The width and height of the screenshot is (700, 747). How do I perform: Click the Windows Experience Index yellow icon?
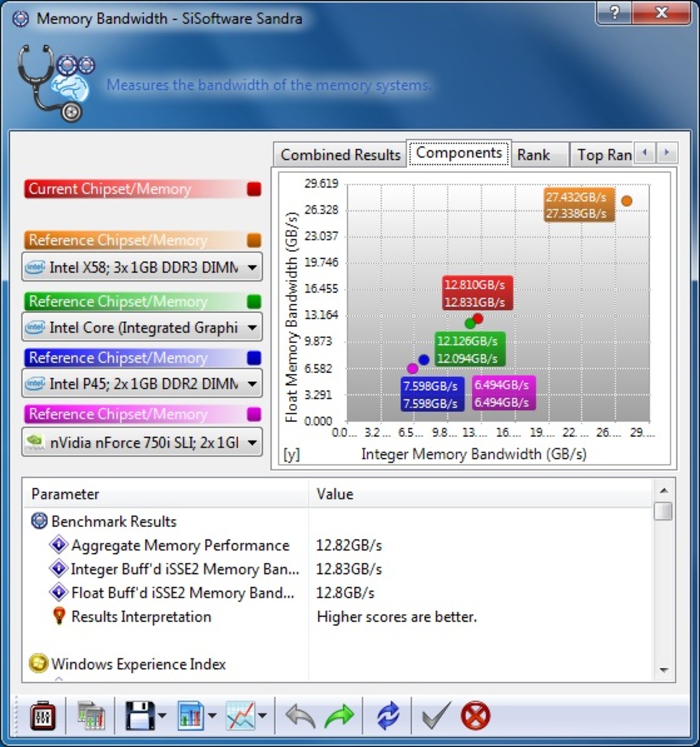tap(38, 664)
